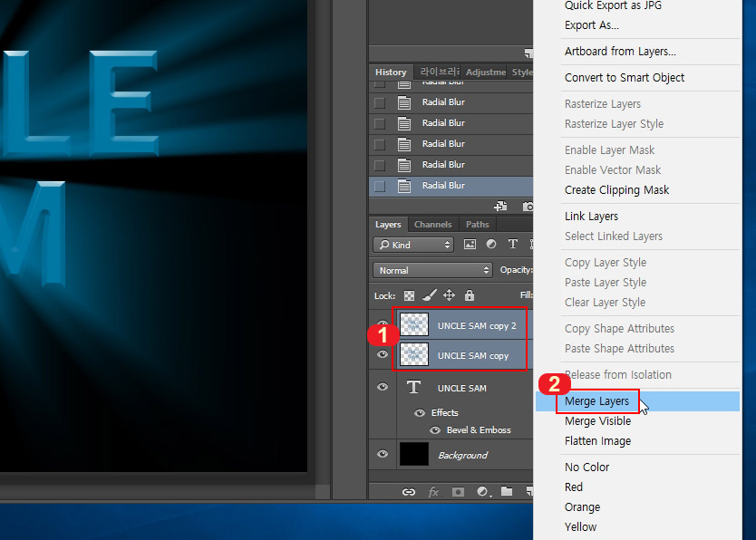
Task: Open the fx layer style button
Action: pyautogui.click(x=433, y=492)
